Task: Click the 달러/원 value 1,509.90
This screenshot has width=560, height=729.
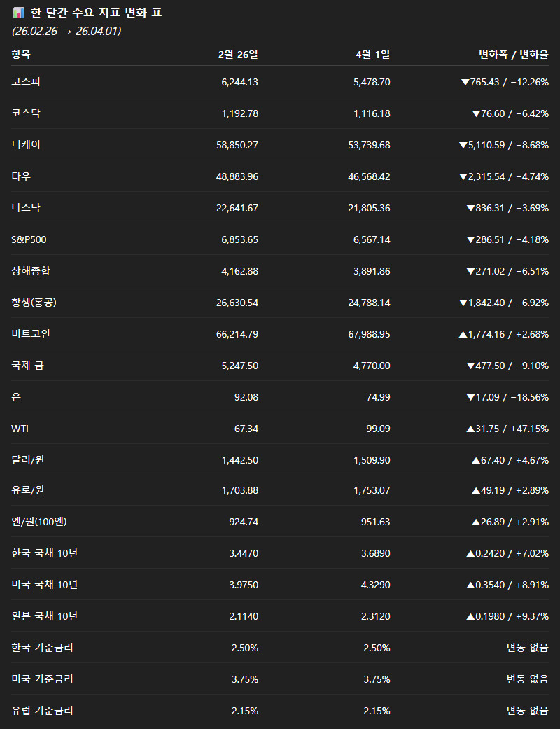Action: pyautogui.click(x=372, y=460)
